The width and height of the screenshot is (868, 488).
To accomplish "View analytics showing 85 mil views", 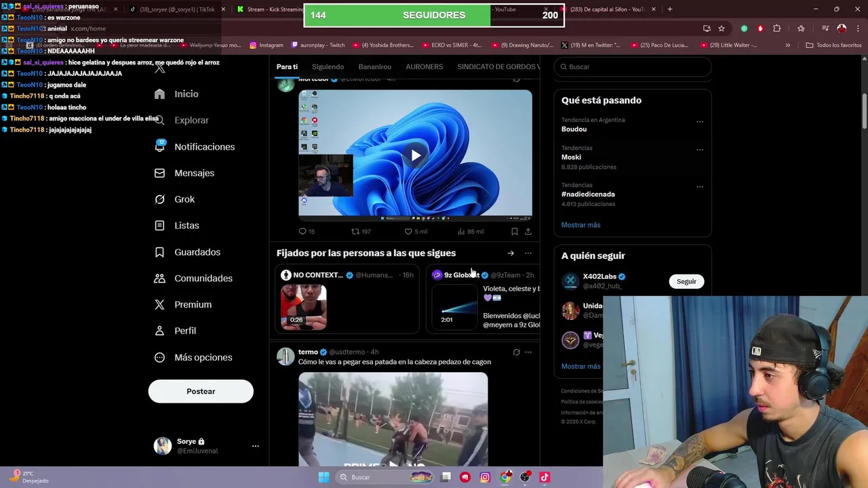I will [x=471, y=232].
